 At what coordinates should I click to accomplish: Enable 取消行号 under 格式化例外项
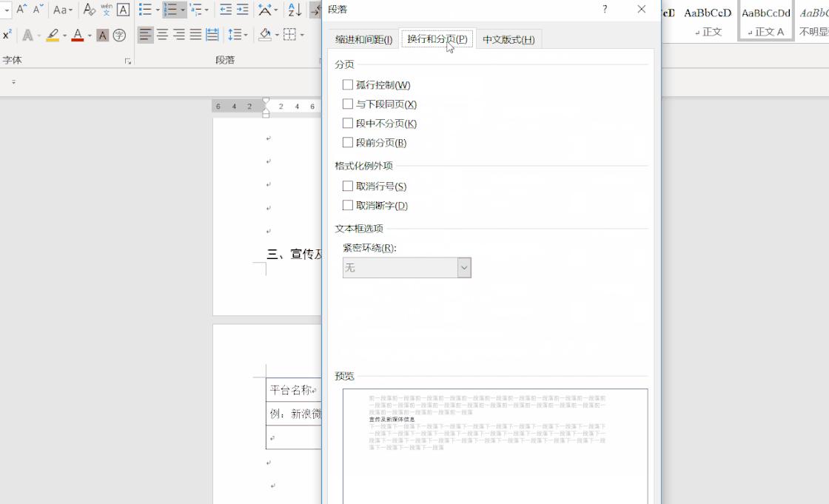click(348, 186)
